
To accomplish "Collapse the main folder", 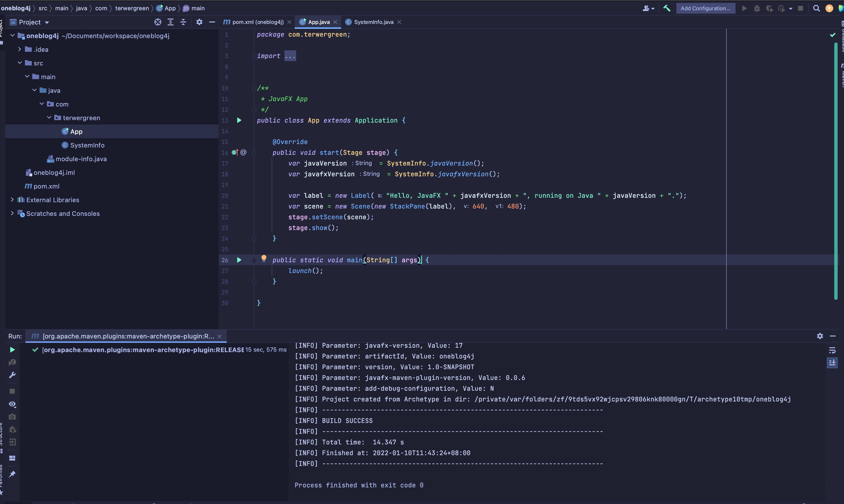I will pyautogui.click(x=27, y=76).
